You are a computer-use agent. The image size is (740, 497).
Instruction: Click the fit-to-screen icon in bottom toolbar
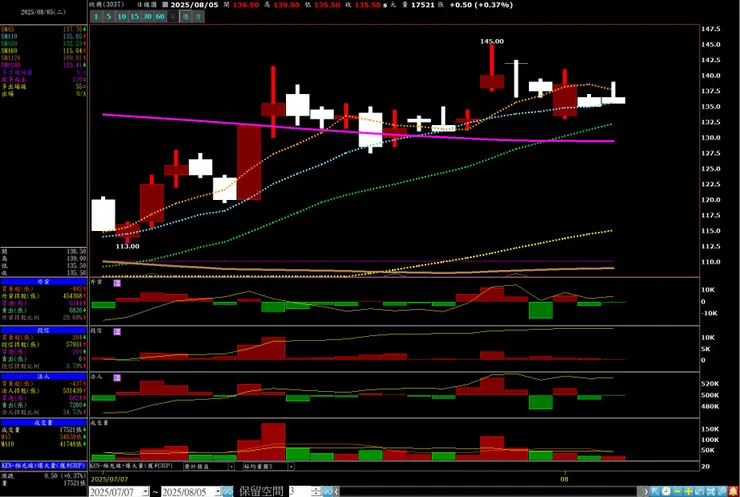pyautogui.click(x=711, y=492)
